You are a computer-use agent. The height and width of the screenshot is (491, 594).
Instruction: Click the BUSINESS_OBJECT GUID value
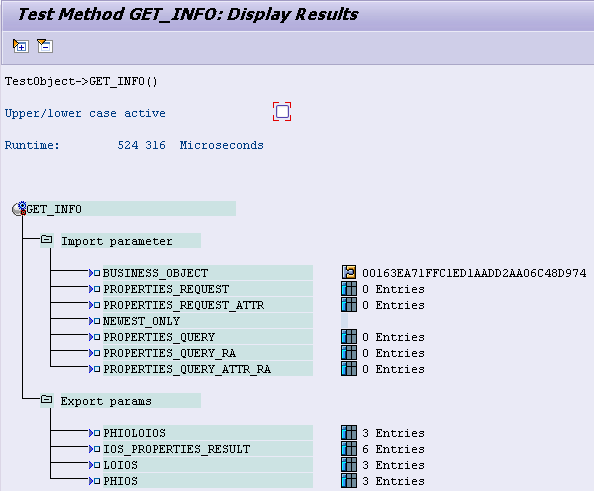(x=474, y=273)
